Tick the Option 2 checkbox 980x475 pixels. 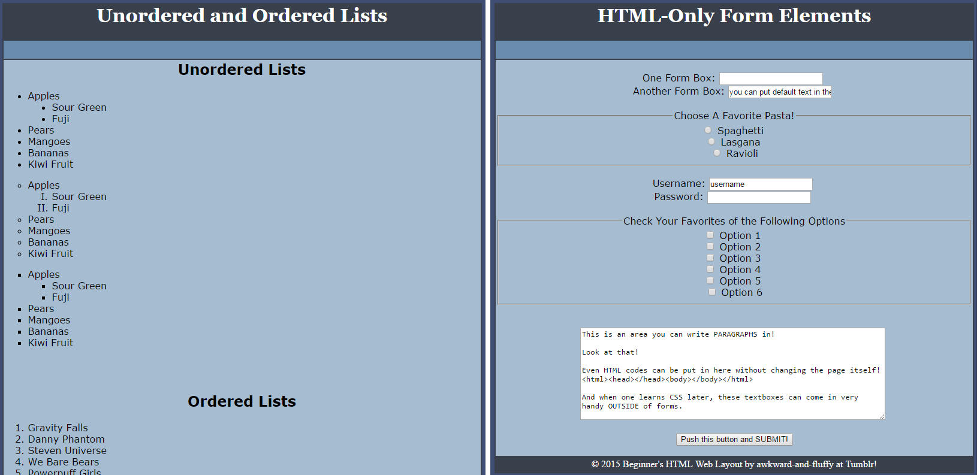coord(710,246)
